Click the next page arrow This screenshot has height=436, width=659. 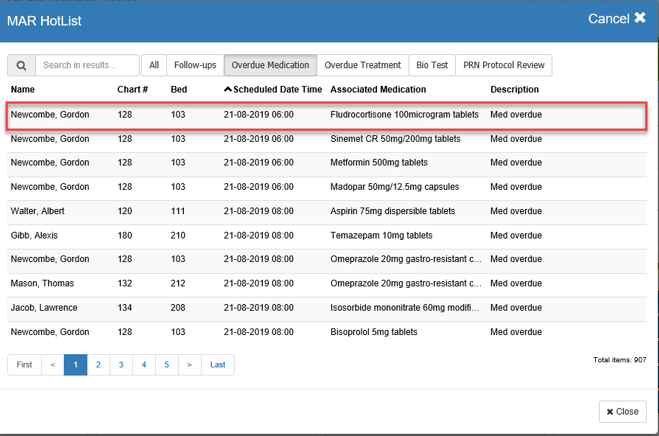pyautogui.click(x=189, y=365)
